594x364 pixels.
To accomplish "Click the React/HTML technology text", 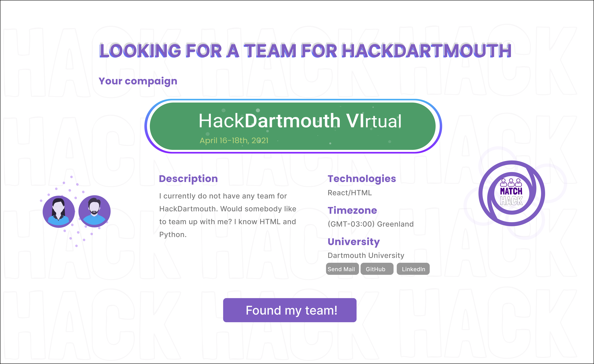I will (x=350, y=193).
